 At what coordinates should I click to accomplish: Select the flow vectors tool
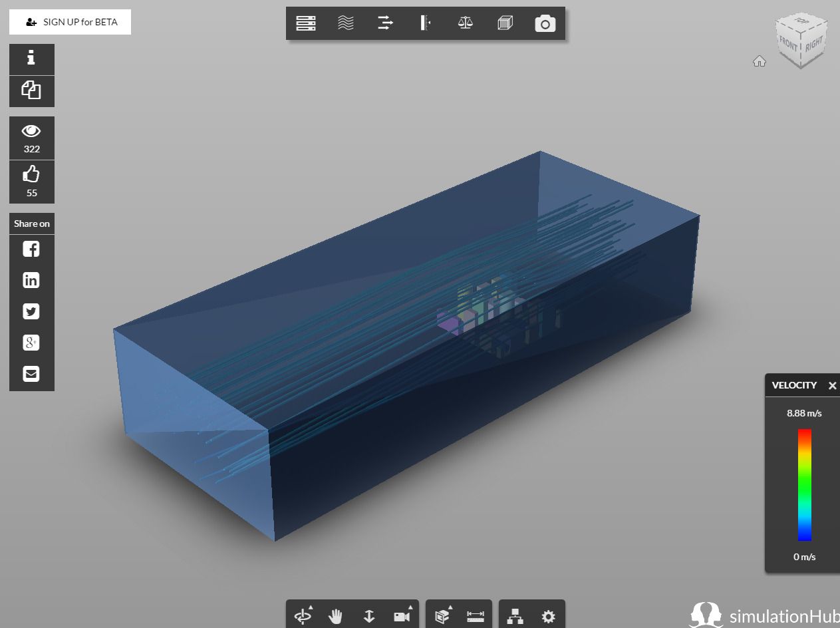[x=386, y=23]
